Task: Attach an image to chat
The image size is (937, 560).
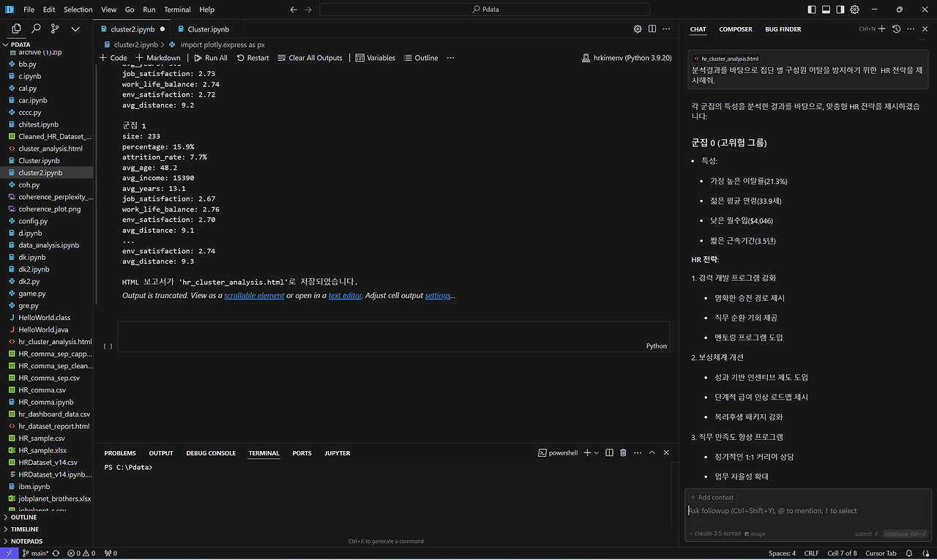Action: tap(755, 534)
